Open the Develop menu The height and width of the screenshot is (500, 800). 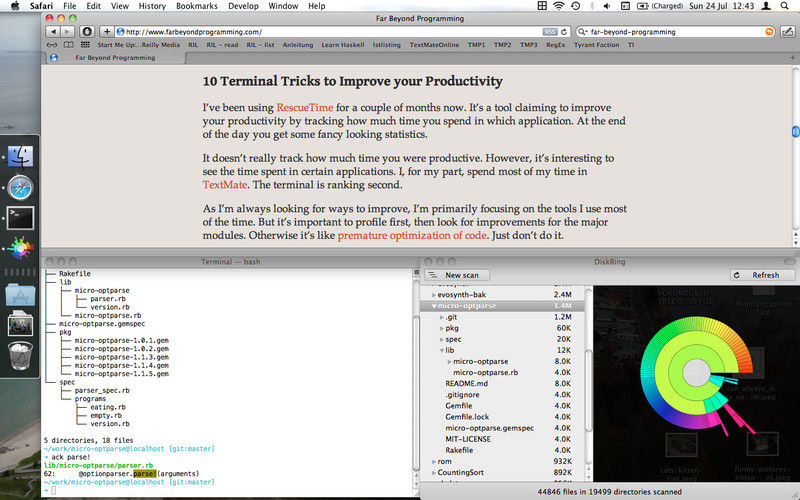pos(243,6)
